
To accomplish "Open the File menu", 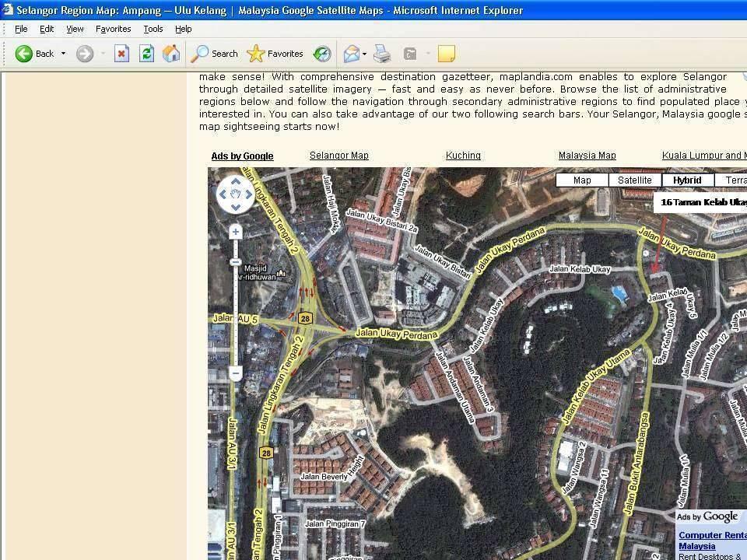I will pyautogui.click(x=21, y=29).
